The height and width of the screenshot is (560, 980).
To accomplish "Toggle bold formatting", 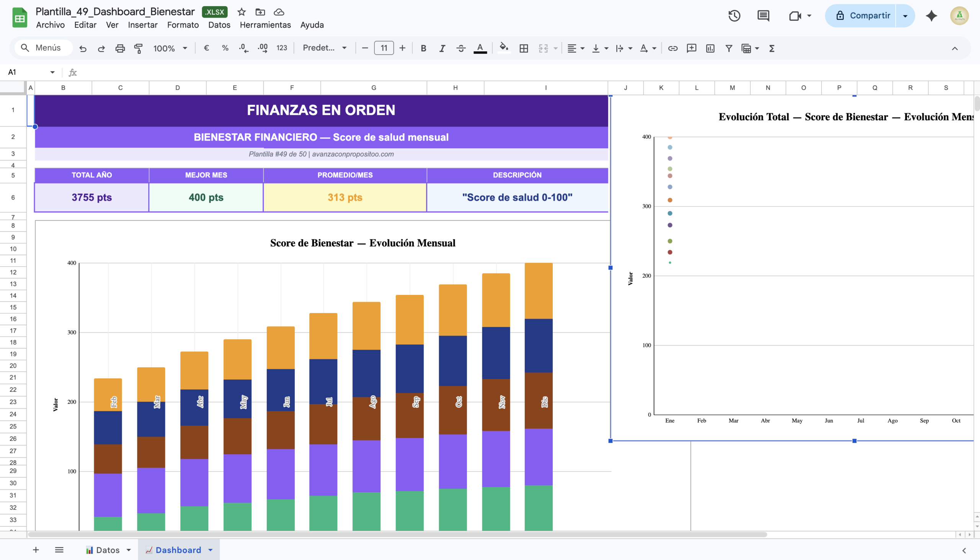I will tap(423, 48).
